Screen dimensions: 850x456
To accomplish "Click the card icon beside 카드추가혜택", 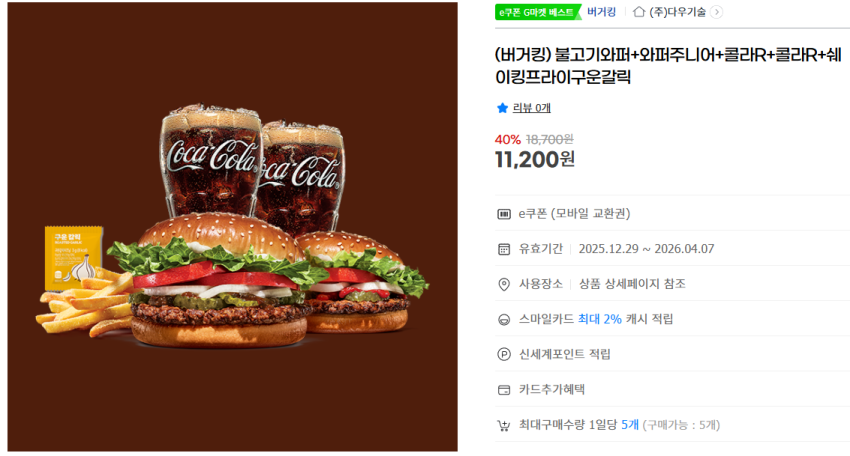I will [504, 390].
